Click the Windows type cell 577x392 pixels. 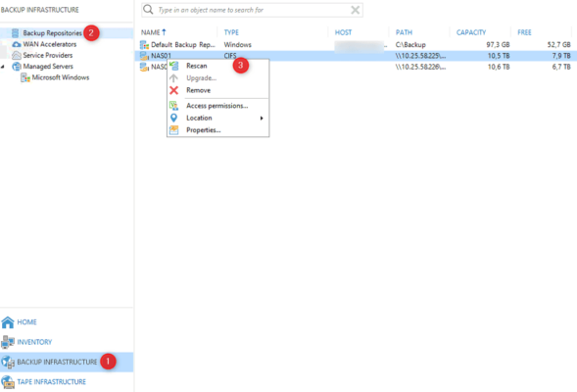[238, 45]
